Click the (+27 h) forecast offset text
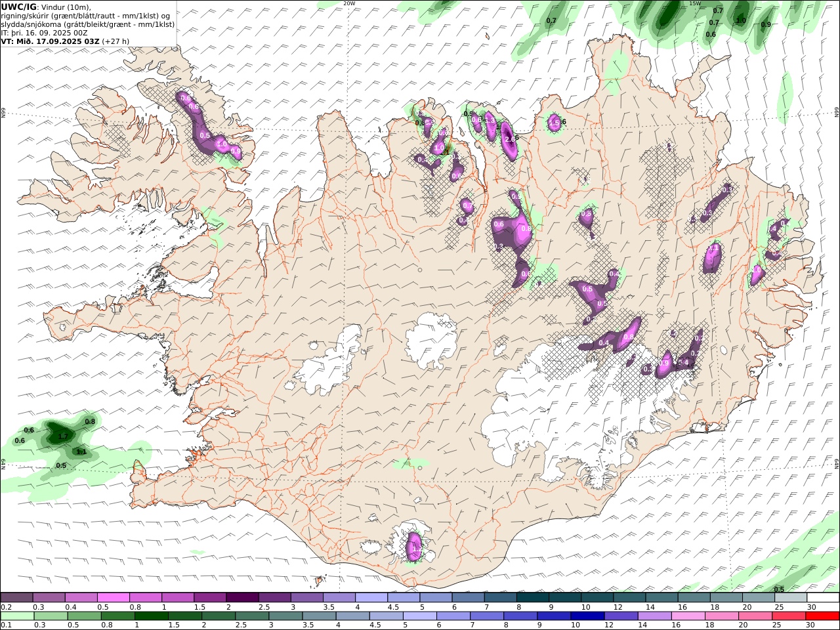 [x=115, y=41]
